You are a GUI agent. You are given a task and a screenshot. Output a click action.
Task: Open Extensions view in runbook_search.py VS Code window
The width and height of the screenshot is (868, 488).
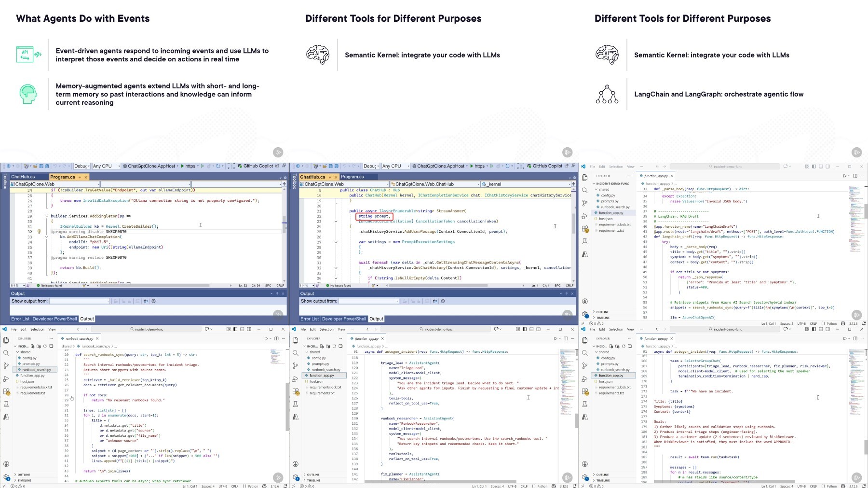click(6, 391)
